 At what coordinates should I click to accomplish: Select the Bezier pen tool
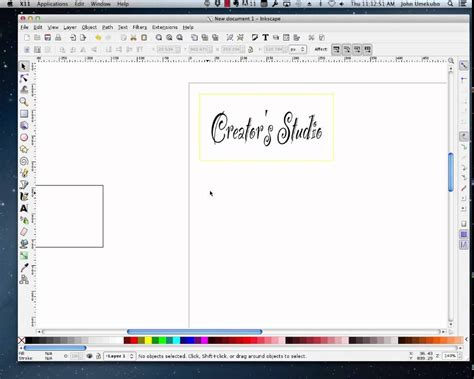[24, 185]
